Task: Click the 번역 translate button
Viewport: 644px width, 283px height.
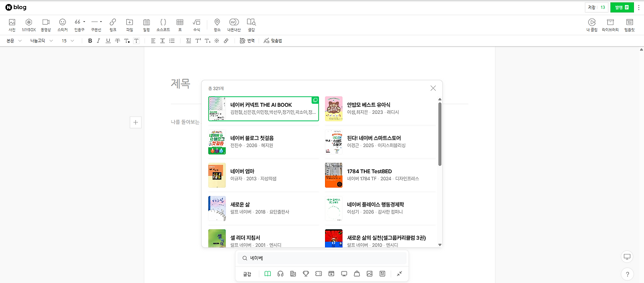Action: [247, 41]
